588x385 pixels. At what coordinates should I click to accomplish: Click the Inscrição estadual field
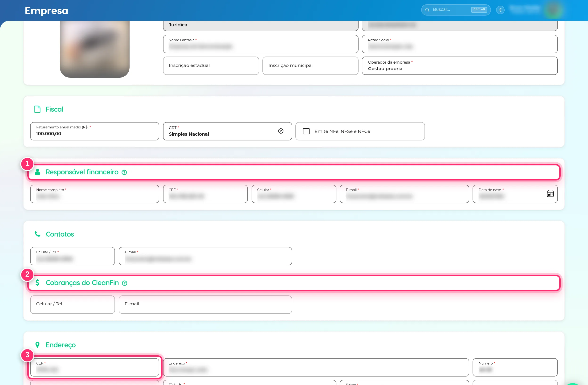211,66
